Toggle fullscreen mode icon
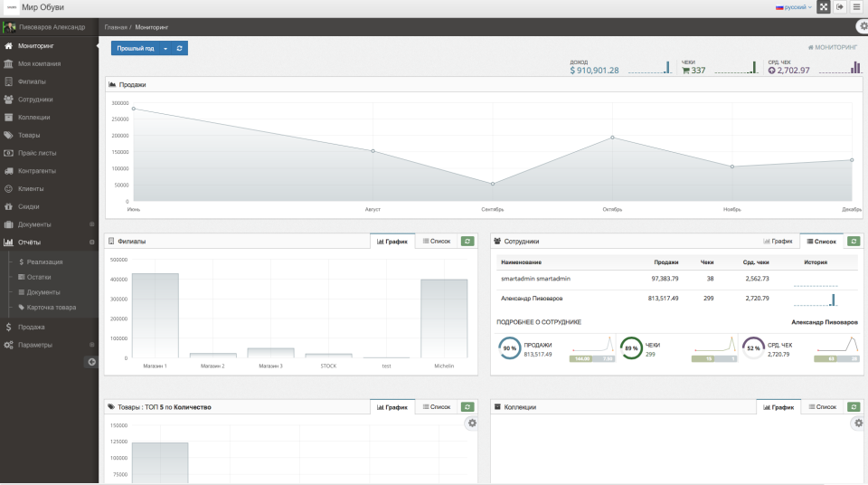 point(824,7)
